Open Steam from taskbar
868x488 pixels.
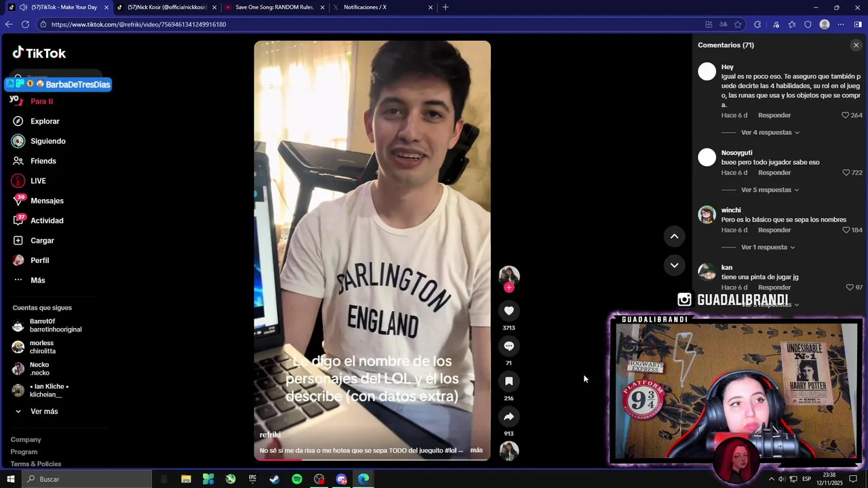click(x=275, y=479)
